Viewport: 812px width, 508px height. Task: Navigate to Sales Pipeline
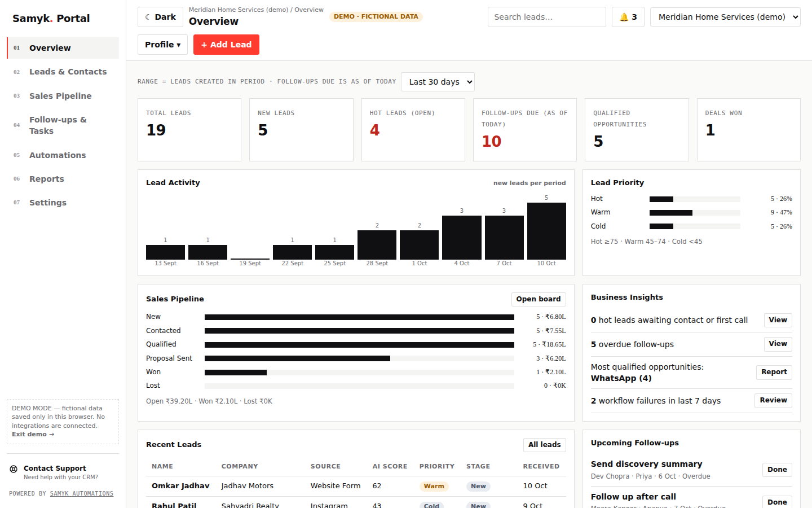pos(63,96)
